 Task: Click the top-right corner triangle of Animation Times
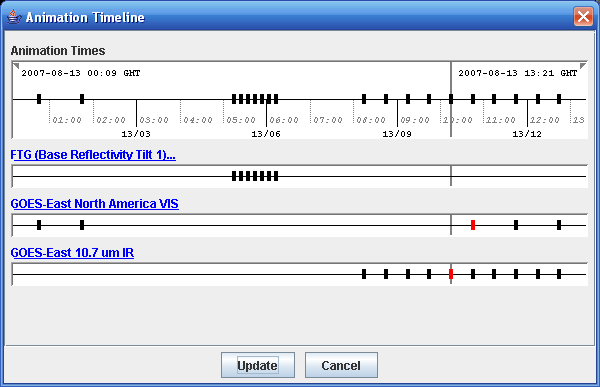[583, 66]
